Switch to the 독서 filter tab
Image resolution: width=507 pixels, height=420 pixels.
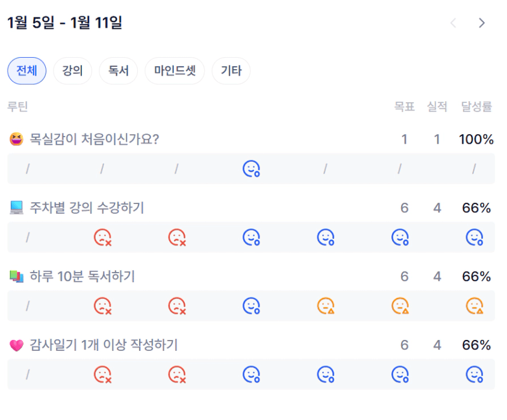(x=118, y=71)
